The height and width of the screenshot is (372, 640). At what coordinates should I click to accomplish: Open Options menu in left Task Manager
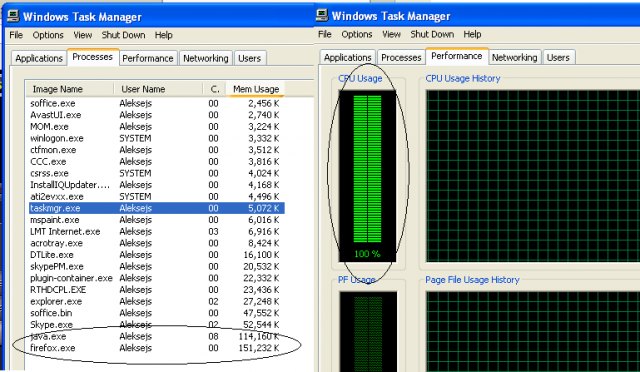[48, 35]
